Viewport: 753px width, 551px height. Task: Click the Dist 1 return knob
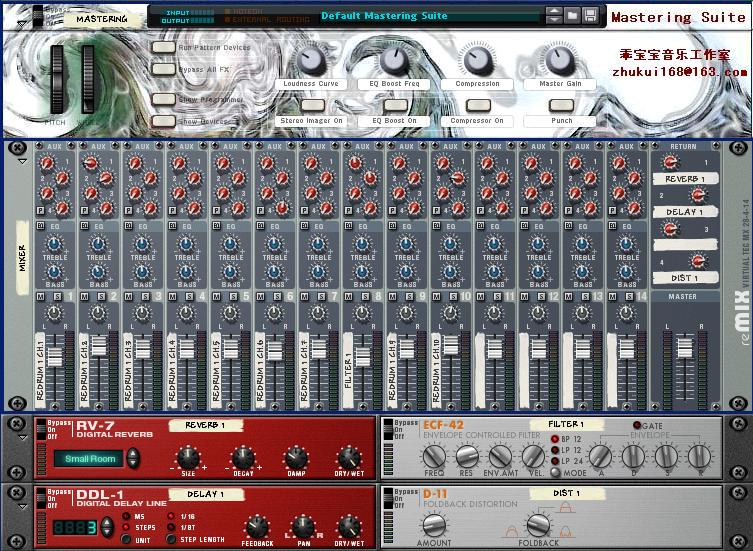coord(697,261)
